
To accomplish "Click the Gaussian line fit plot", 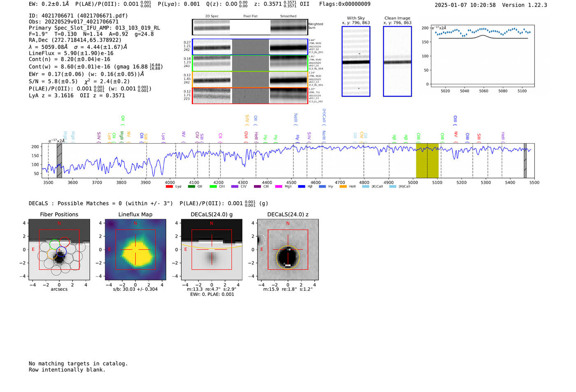I will [483, 56].
